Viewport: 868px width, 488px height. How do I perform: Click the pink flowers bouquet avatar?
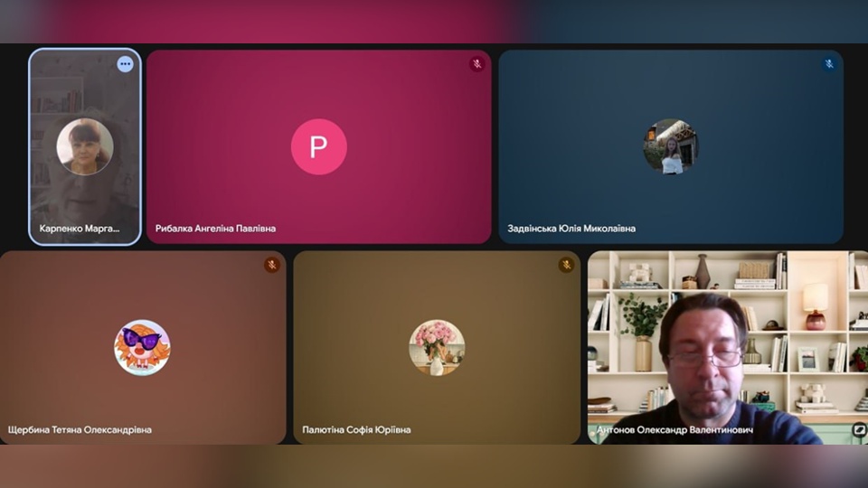(437, 348)
